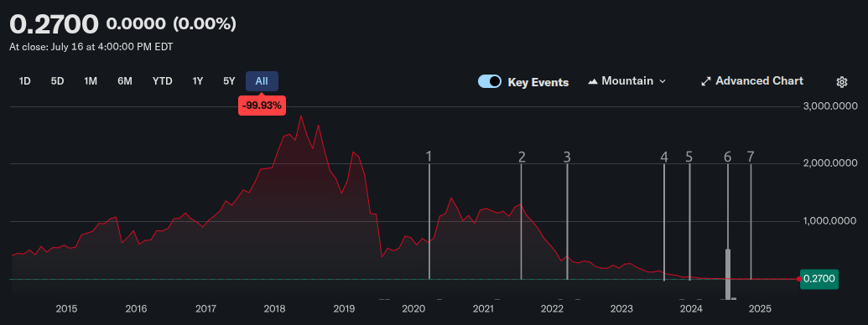The height and width of the screenshot is (325, 868).
Task: Select the 5D time range
Action: [58, 81]
